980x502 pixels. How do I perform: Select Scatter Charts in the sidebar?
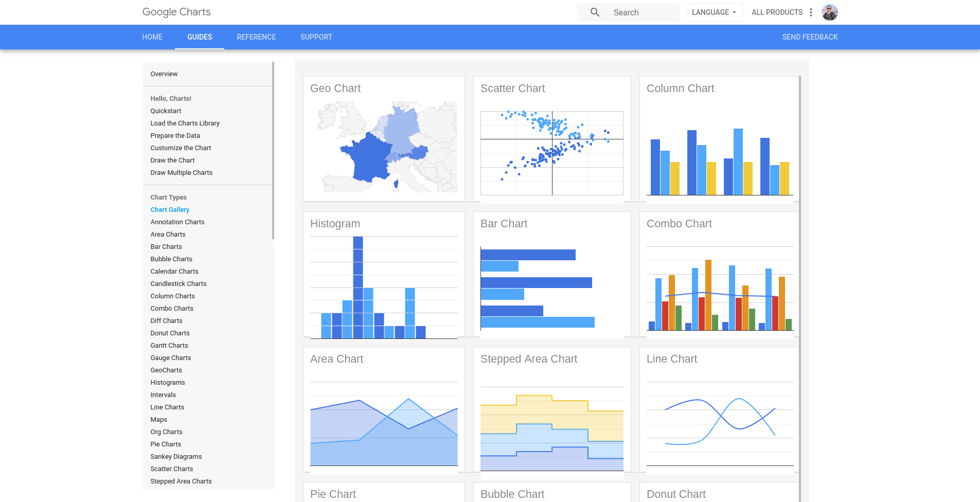[172, 469]
